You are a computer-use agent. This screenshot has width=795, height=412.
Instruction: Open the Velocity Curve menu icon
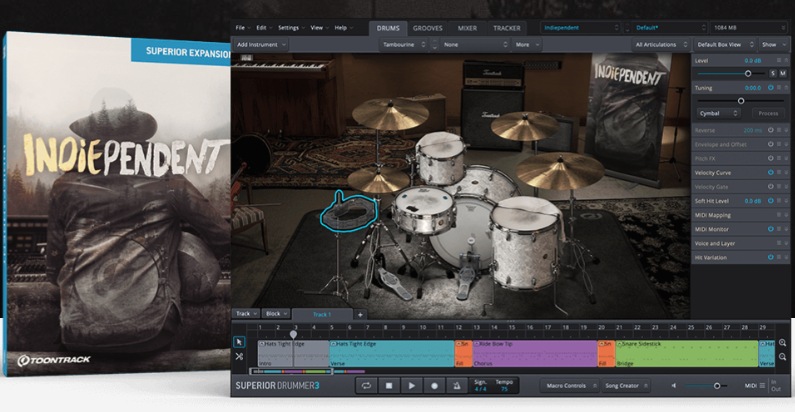[x=779, y=173]
